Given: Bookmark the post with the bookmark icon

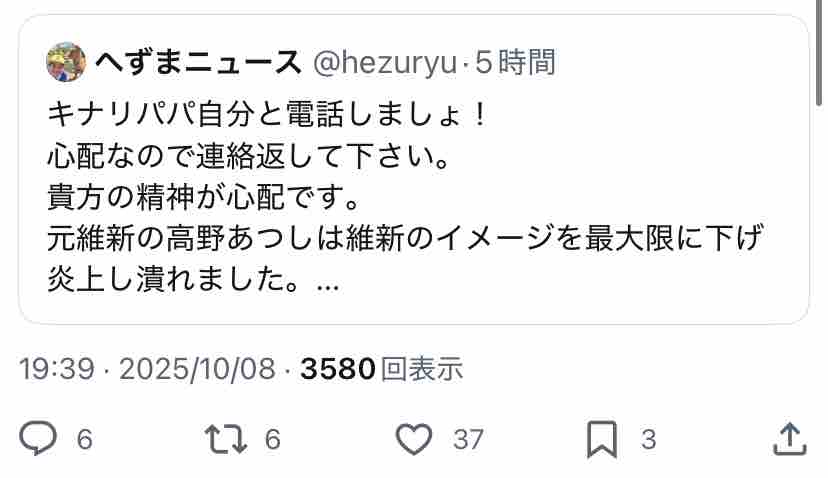Looking at the screenshot, I should [602, 439].
